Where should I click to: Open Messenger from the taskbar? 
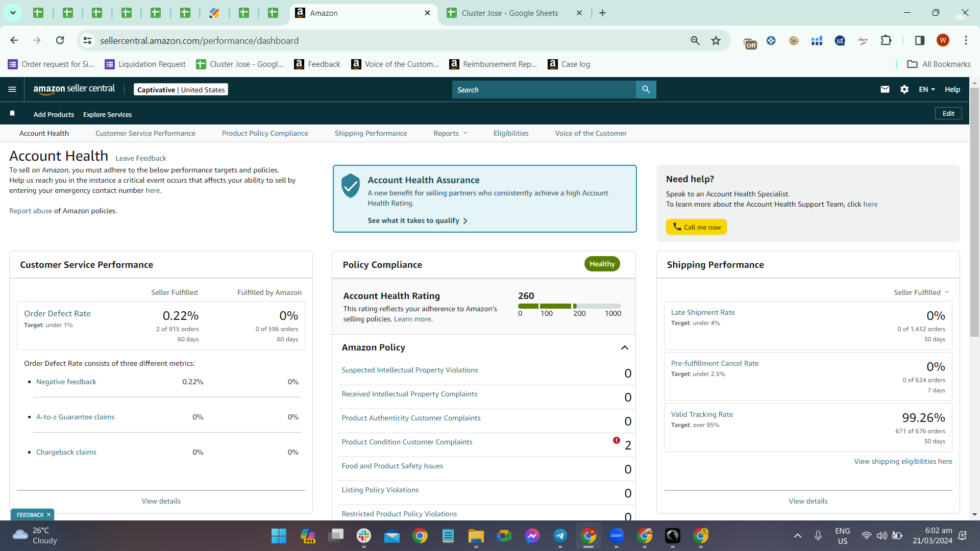(532, 536)
